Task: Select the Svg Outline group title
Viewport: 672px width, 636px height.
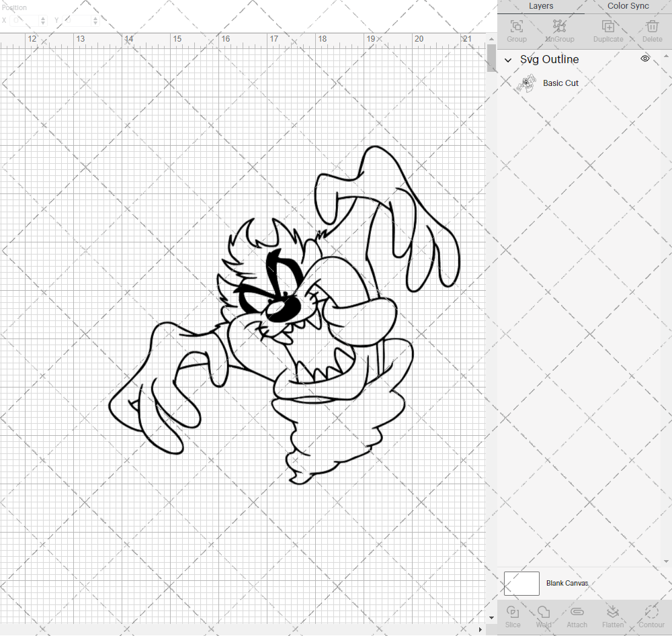Action: (550, 60)
